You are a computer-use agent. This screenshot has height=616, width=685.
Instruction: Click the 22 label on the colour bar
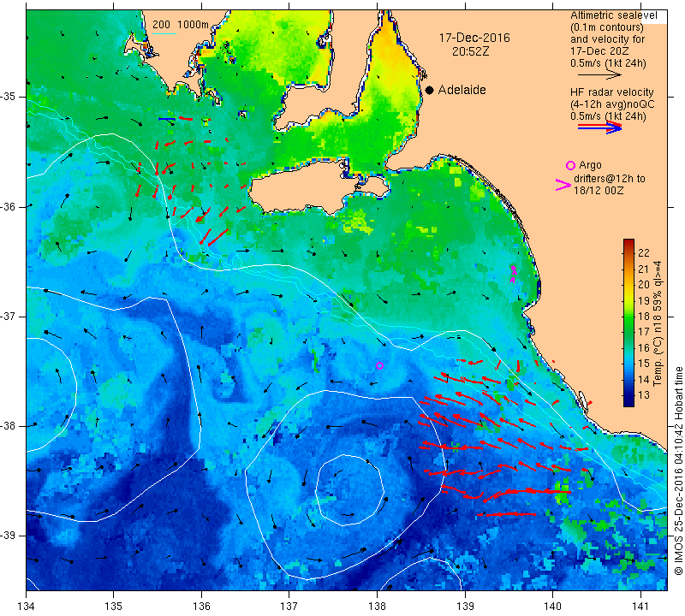pyautogui.click(x=644, y=252)
